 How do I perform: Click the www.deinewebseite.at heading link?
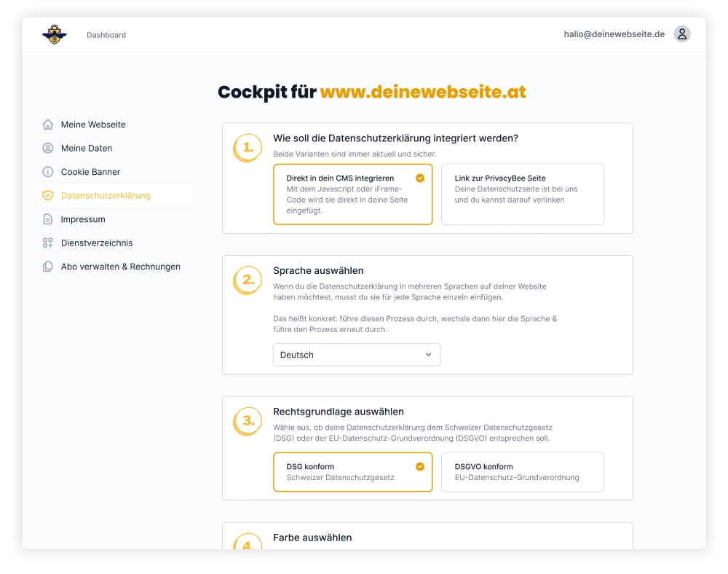tap(423, 93)
